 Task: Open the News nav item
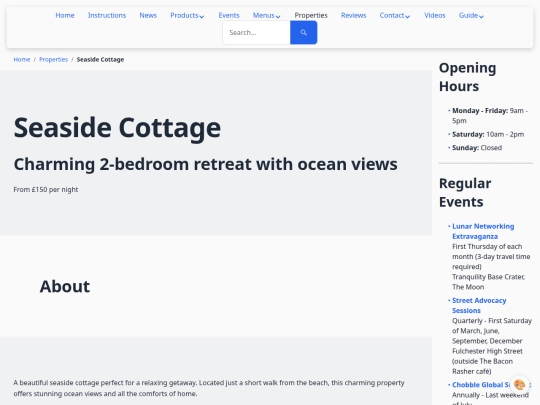tap(148, 15)
